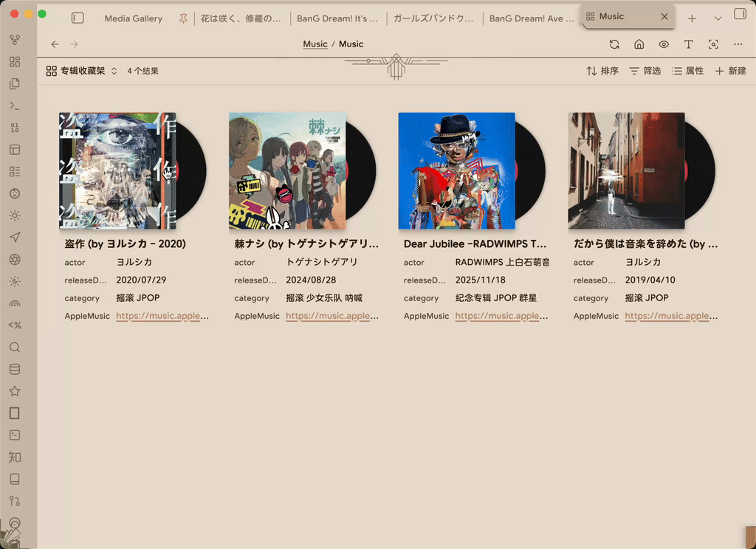Select the paper plane icon in the left sidebar
The height and width of the screenshot is (549, 756).
click(14, 238)
